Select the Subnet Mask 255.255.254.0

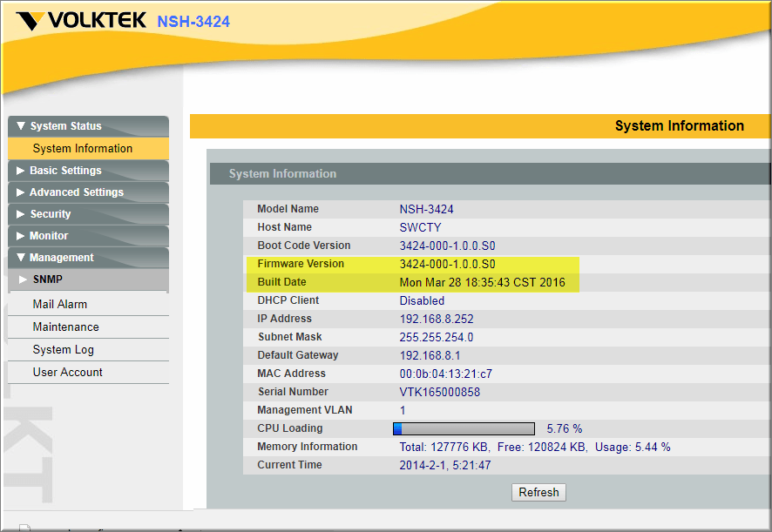coord(437,337)
